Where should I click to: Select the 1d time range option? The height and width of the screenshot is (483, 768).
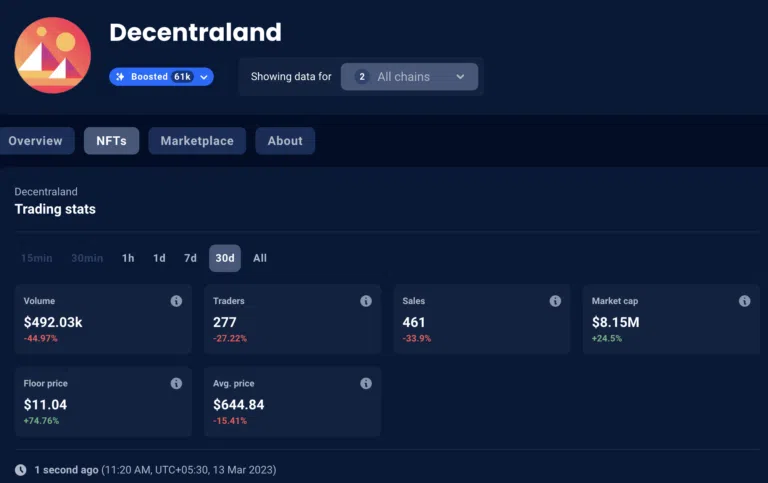coord(159,258)
